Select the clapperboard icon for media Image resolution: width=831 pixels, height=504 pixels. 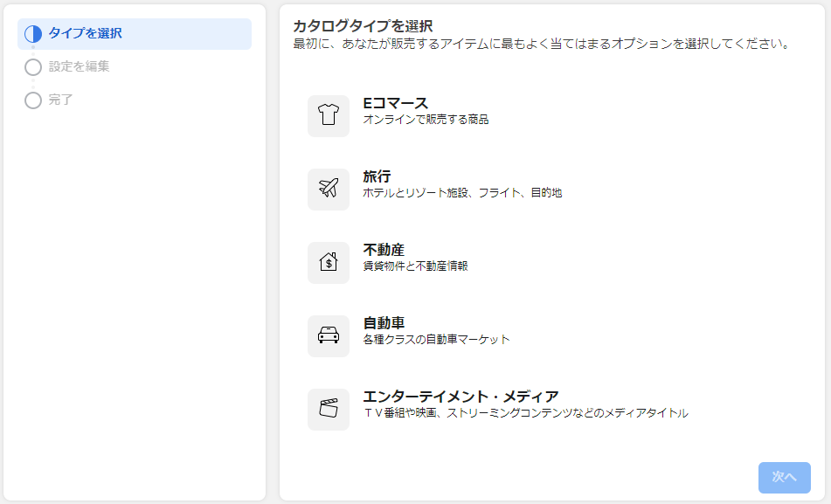pyautogui.click(x=329, y=410)
